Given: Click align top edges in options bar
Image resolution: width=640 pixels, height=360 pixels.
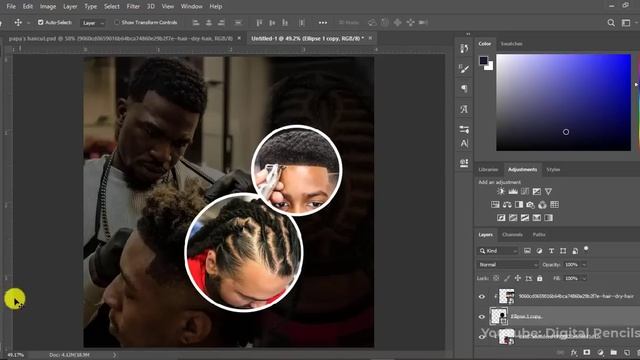Looking at the screenshot, I should pyautogui.click(x=259, y=23).
